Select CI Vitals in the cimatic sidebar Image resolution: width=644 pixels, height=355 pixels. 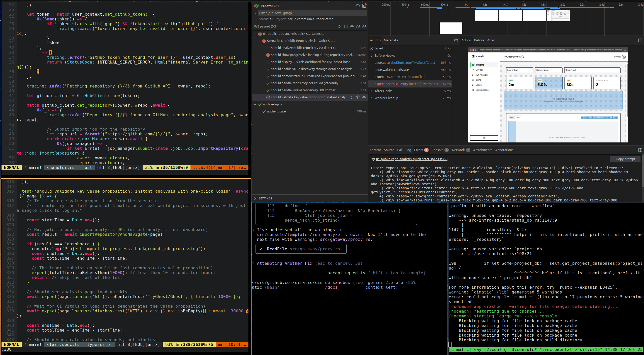click(x=479, y=70)
